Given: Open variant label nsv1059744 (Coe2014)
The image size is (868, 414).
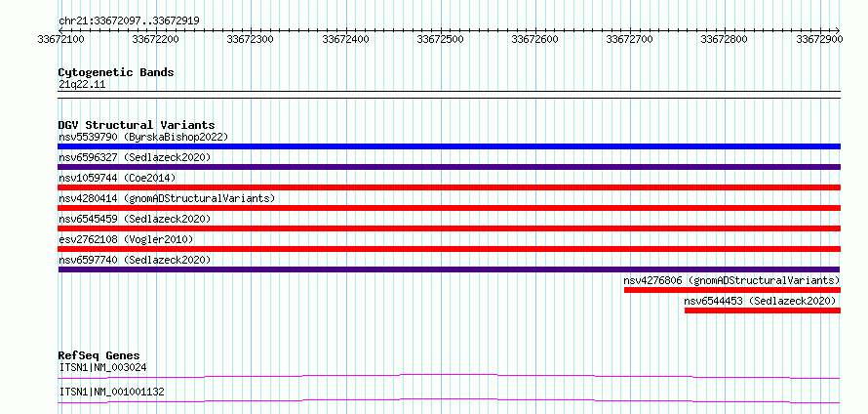Looking at the screenshot, I should click(117, 178).
